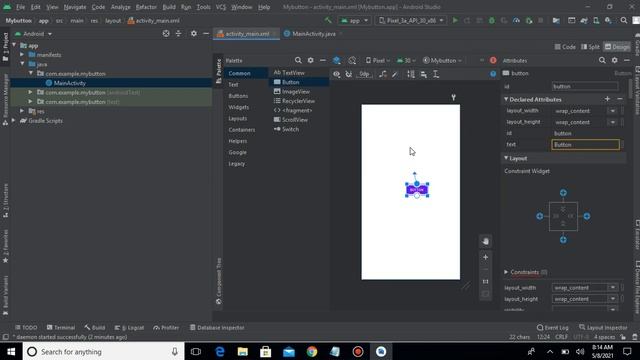The width and height of the screenshot is (640, 360).
Task: Select the activity_main.xml tab
Action: click(247, 34)
